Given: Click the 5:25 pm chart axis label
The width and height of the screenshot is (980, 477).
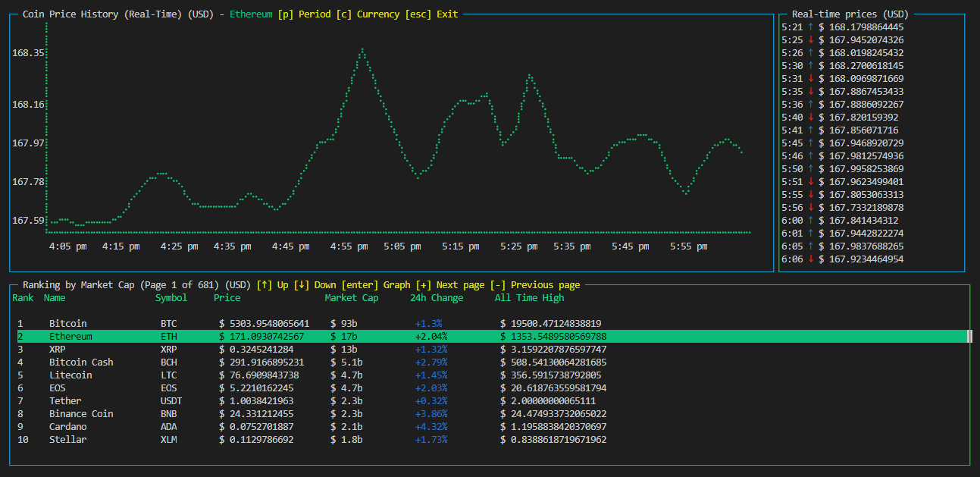Looking at the screenshot, I should click(519, 246).
